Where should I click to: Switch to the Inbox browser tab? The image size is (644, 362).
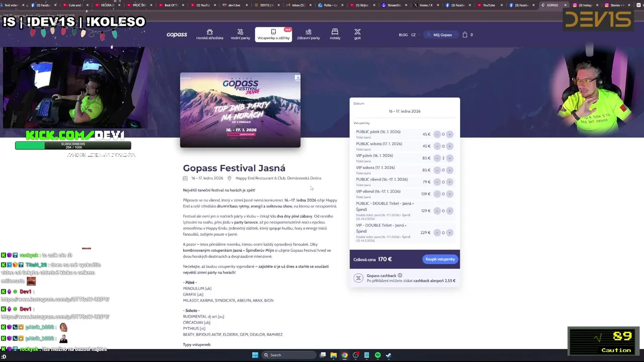[x=298, y=5]
